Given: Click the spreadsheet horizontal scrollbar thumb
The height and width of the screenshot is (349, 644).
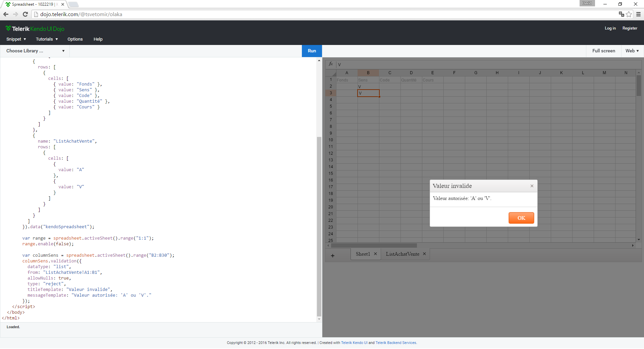Looking at the screenshot, I should pyautogui.click(x=374, y=245).
